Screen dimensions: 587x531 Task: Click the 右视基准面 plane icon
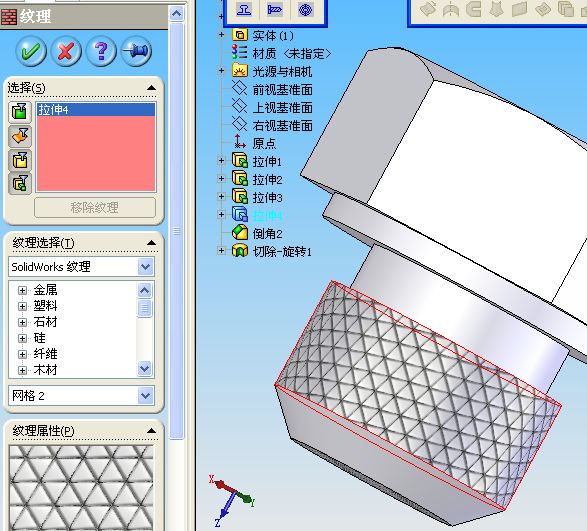240,125
